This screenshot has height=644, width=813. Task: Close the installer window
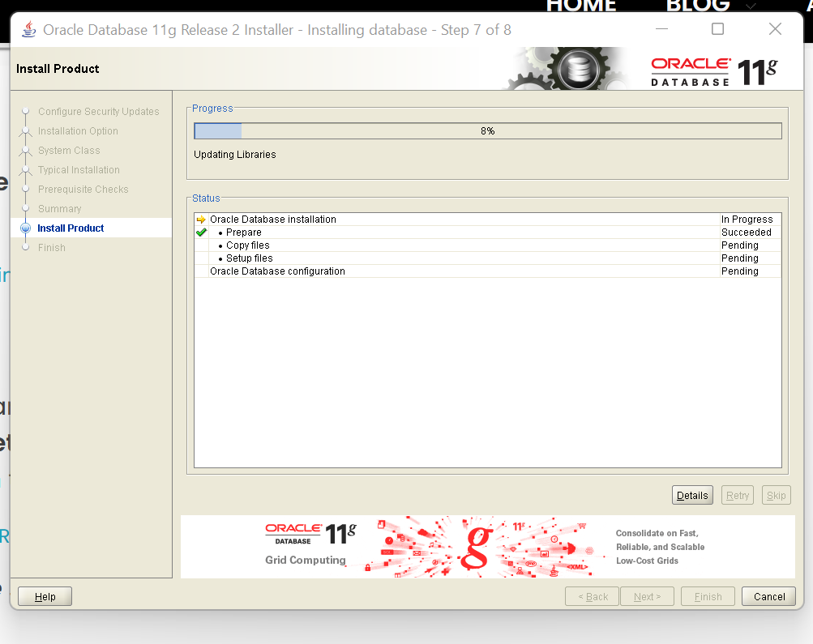(775, 29)
